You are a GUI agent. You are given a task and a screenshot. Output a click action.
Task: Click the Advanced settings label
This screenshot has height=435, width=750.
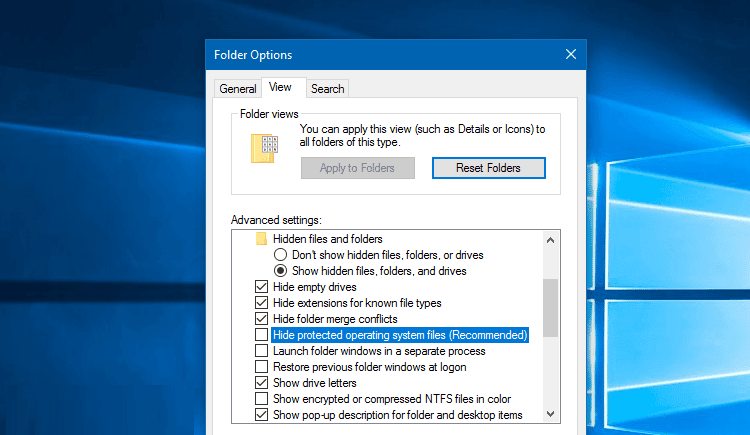276,220
